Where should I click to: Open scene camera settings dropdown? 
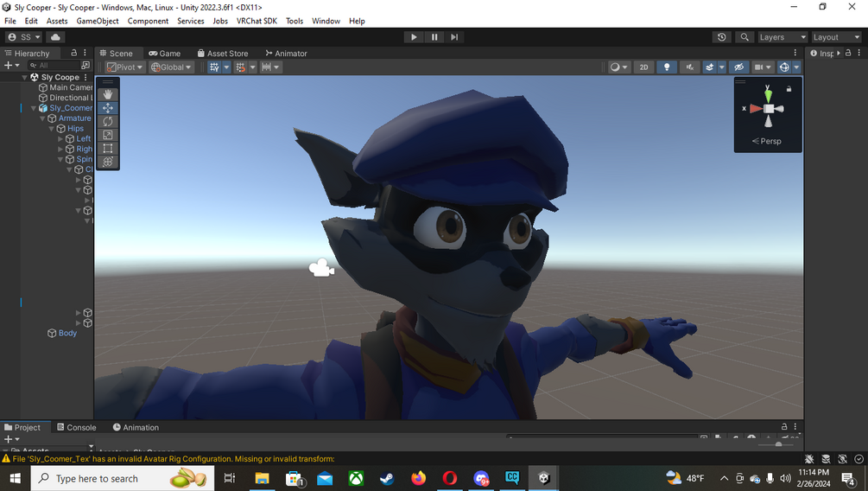click(x=763, y=67)
